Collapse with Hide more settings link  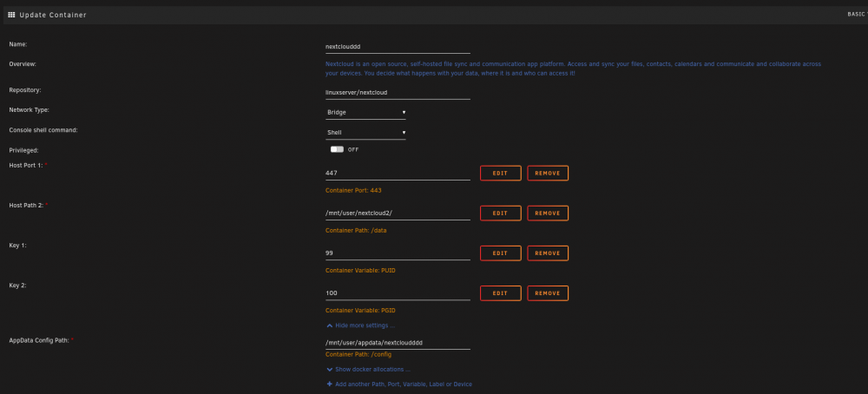coord(365,325)
